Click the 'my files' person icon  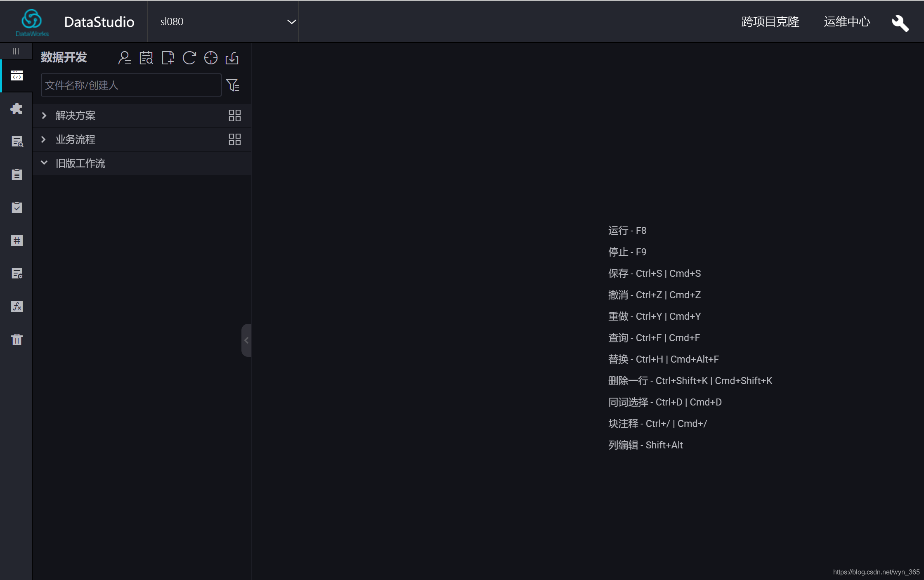(124, 58)
